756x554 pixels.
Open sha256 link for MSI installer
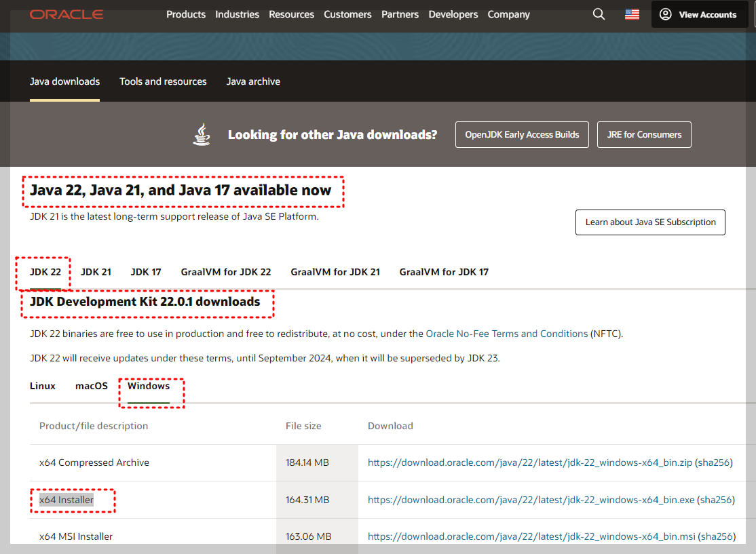point(717,536)
